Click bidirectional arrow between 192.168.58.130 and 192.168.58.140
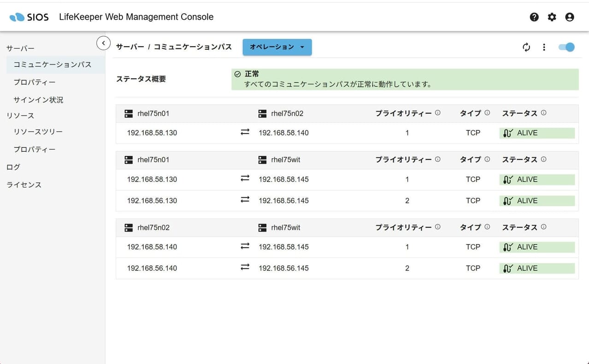The height and width of the screenshot is (364, 589). click(245, 132)
